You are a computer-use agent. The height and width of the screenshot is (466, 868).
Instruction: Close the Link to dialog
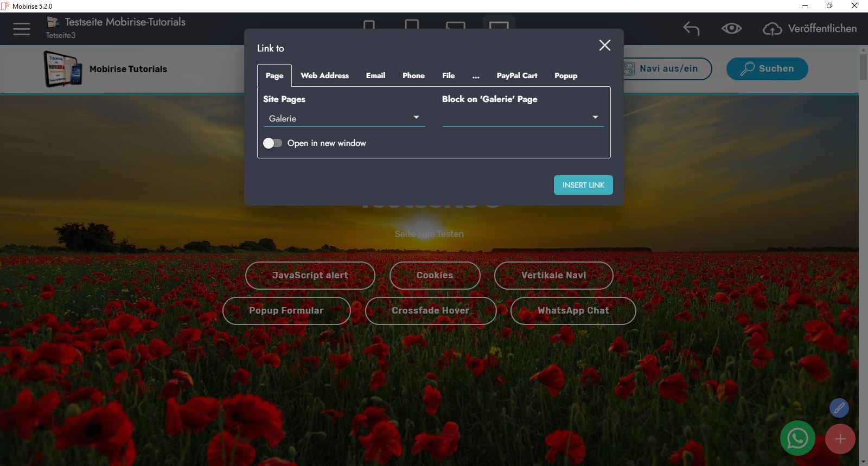[x=604, y=46]
